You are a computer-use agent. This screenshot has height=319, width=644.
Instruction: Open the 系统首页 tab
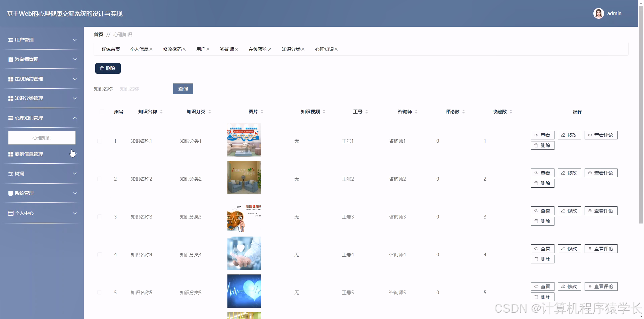click(111, 49)
